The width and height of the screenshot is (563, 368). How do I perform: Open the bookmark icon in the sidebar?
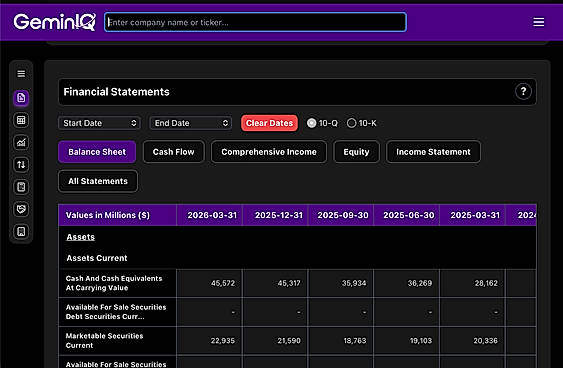coord(21,231)
